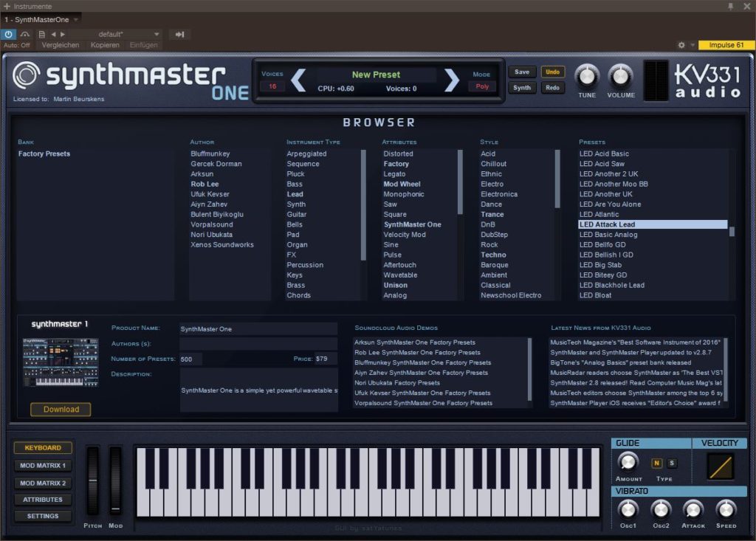The height and width of the screenshot is (541, 756).
Task: Click the Impulse 61 controller label
Action: (726, 45)
